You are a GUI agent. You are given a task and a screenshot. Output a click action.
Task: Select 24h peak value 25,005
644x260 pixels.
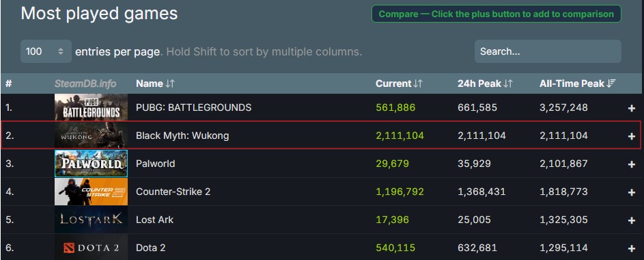point(474,219)
